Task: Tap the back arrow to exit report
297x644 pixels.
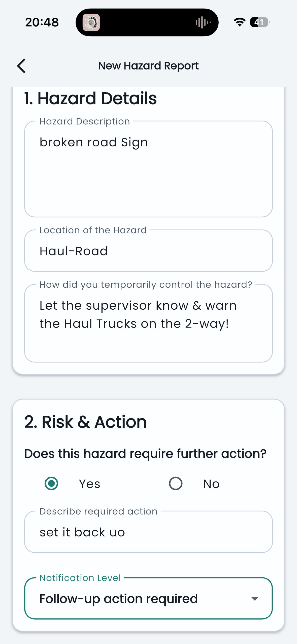Action: coord(21,66)
